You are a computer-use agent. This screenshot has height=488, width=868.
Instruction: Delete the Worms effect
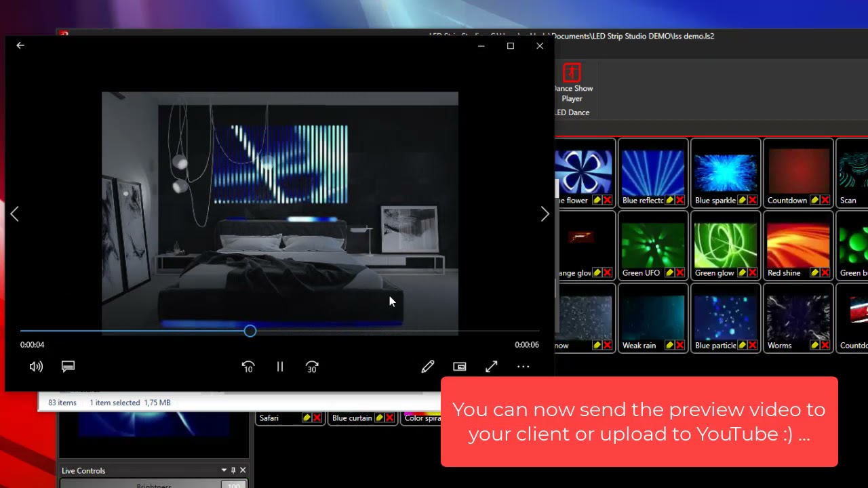point(825,346)
